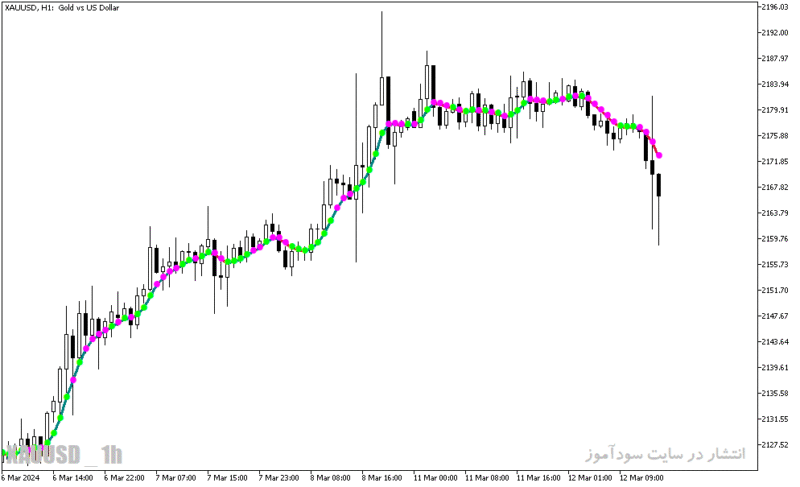Click the 11 Mar 16:00 time label
Viewport: 800px width, 487px height.
pos(538,478)
